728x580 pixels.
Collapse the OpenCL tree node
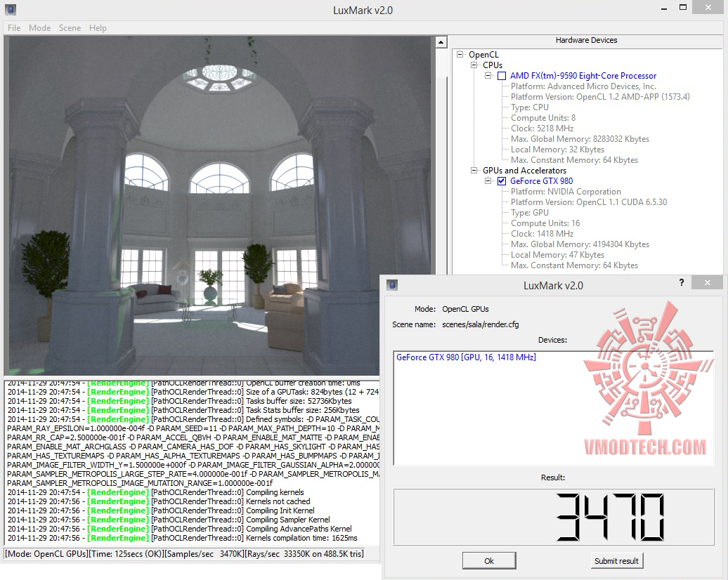(460, 54)
